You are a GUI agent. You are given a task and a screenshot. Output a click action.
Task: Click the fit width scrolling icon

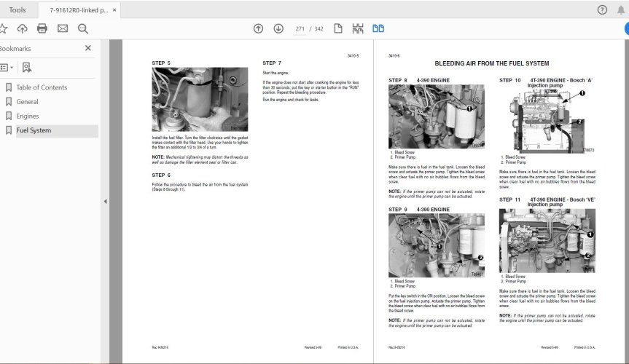(x=358, y=28)
